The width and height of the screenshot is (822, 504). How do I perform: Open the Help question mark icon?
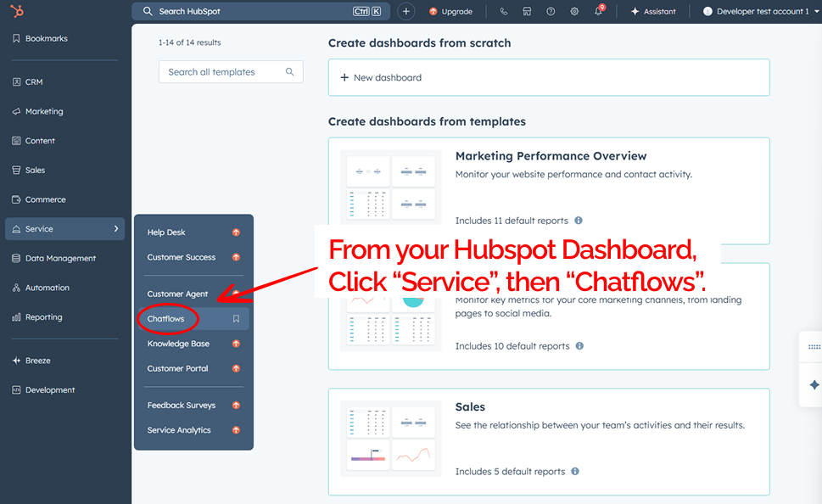551,12
